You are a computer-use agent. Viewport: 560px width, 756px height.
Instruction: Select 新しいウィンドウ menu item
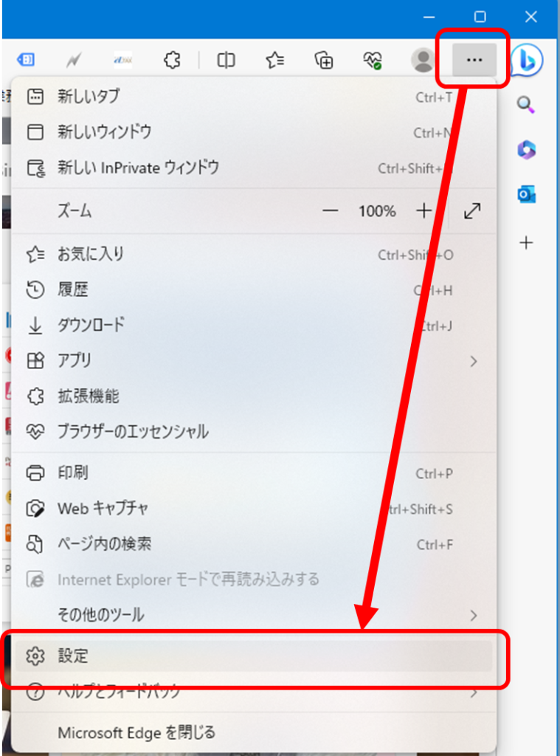click(x=254, y=132)
